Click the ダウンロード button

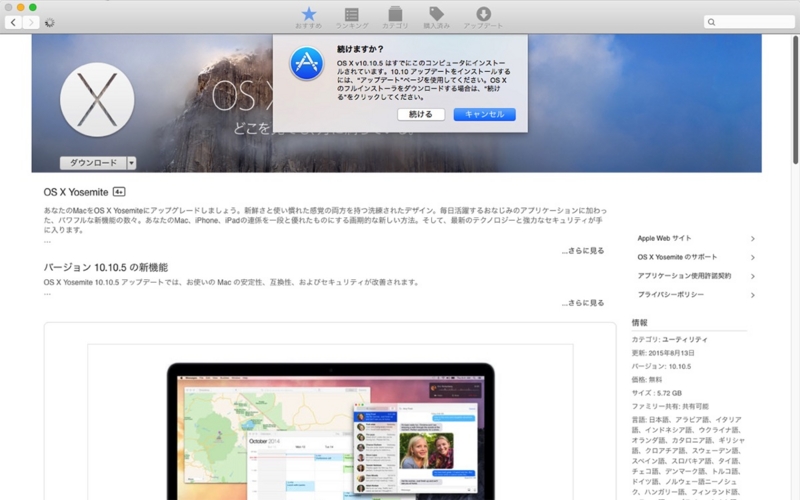click(93, 163)
